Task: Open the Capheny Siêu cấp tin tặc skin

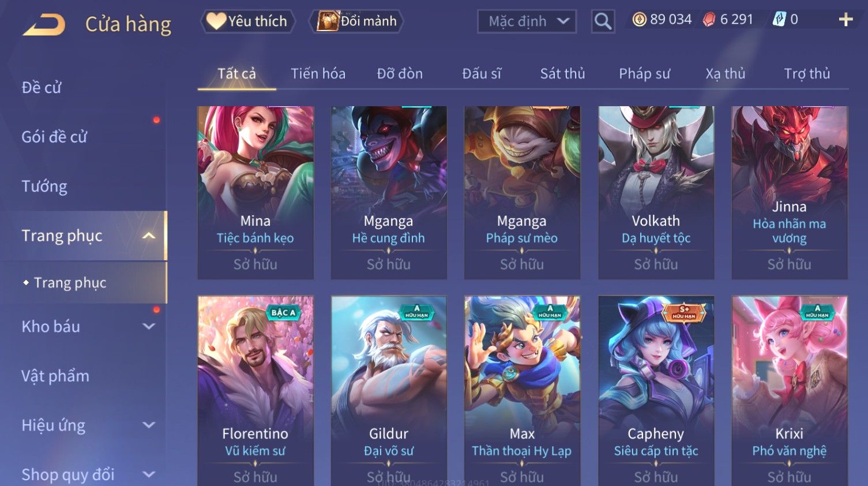Action: click(656, 391)
